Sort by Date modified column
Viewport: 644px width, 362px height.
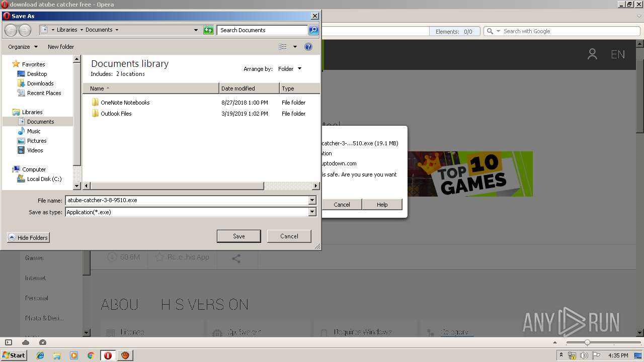click(249, 88)
